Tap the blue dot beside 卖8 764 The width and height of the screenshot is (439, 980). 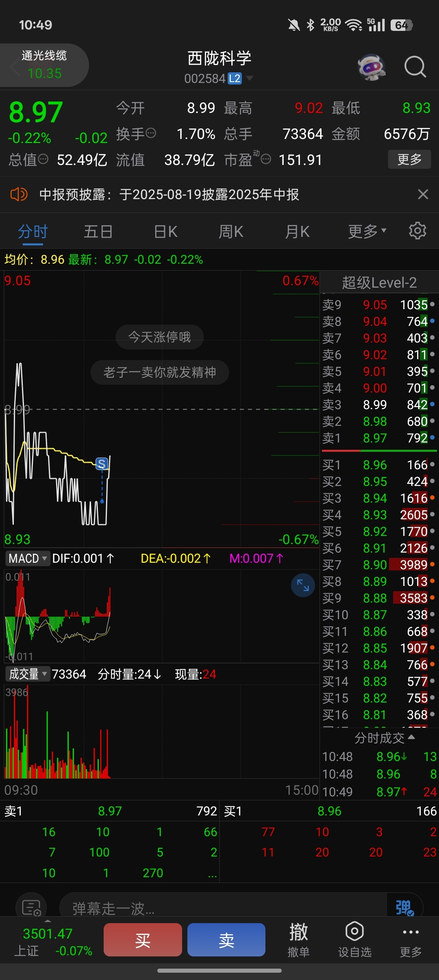point(432,321)
